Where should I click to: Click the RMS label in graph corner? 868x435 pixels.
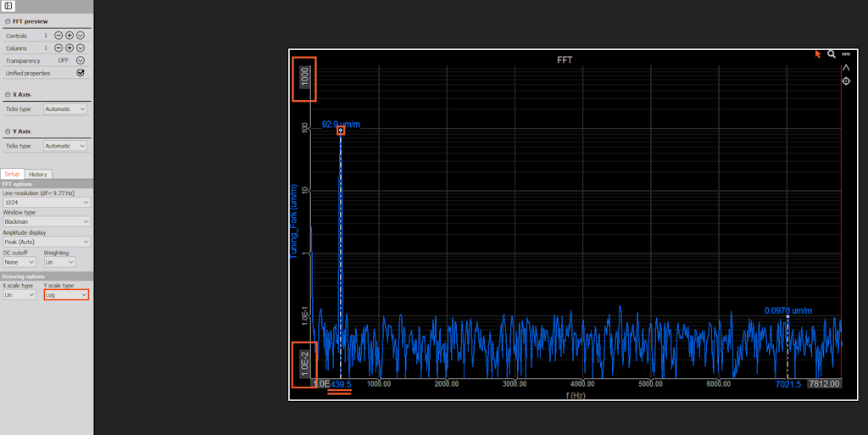[x=846, y=54]
